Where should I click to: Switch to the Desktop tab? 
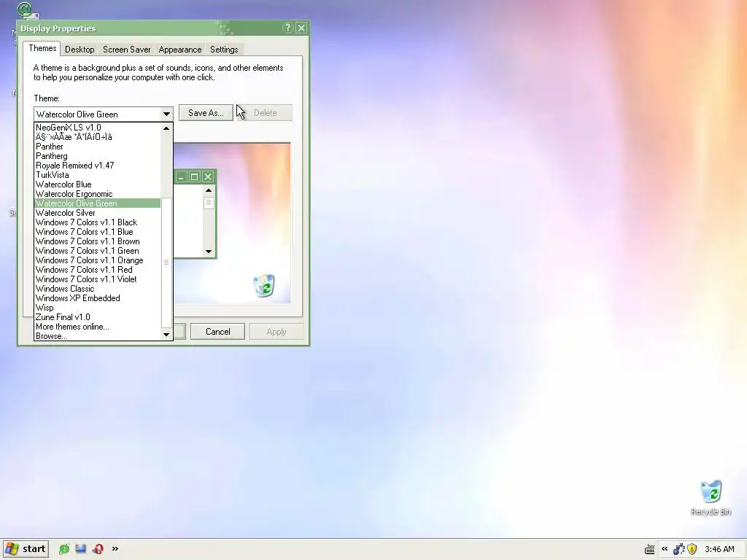80,50
